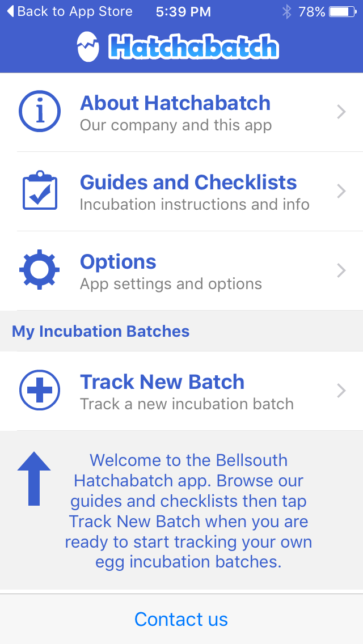Screen dimensions: 363x644
Task: Tap the Bluetooth status icon
Action: click(x=287, y=11)
